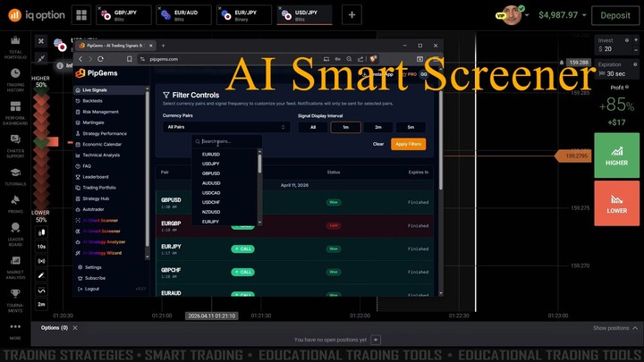
Task: Click the pipgems.com address bar
Action: click(x=230, y=59)
